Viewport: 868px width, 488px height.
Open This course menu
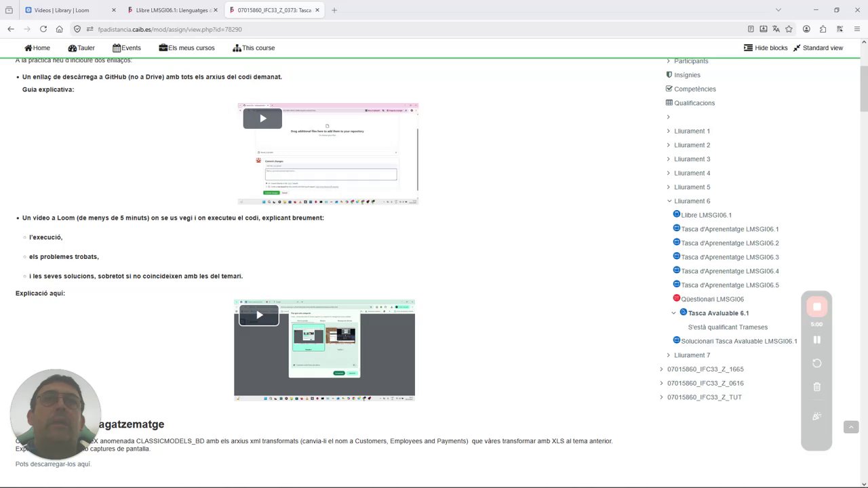(254, 48)
